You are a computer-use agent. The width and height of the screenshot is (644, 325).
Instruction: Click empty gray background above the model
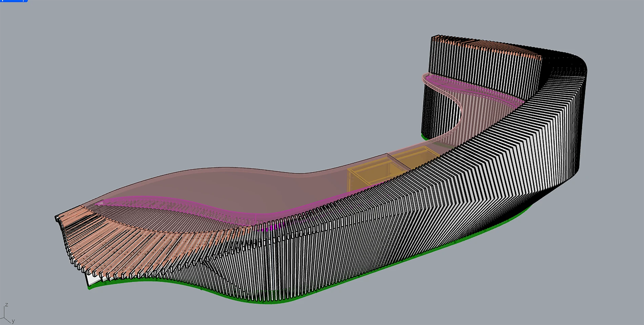237,68
